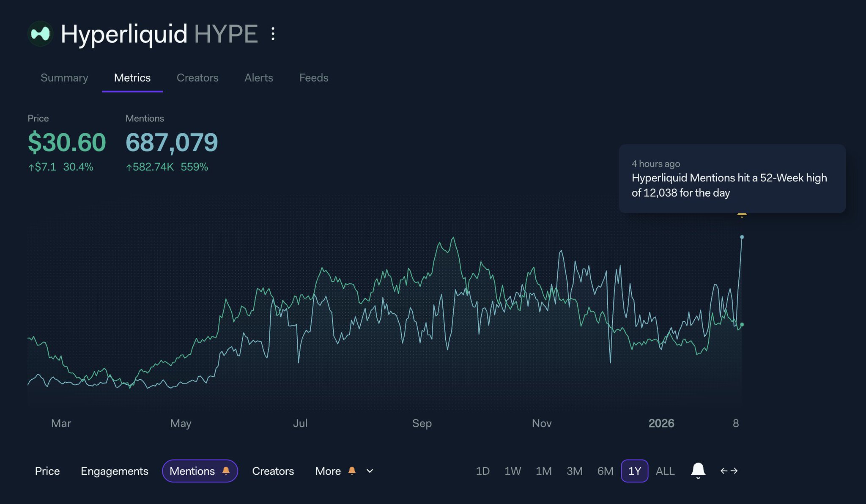Screen dimensions: 866x504
Task: Select the 1D time range
Action: pyautogui.click(x=482, y=471)
